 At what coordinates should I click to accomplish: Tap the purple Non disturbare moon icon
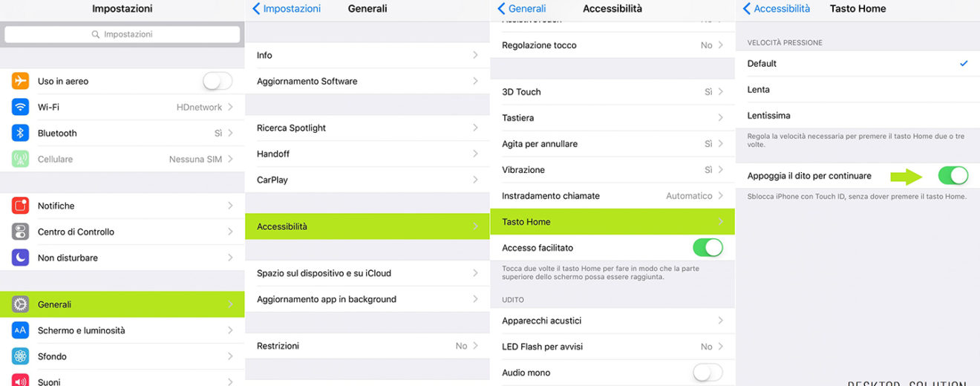click(x=21, y=258)
